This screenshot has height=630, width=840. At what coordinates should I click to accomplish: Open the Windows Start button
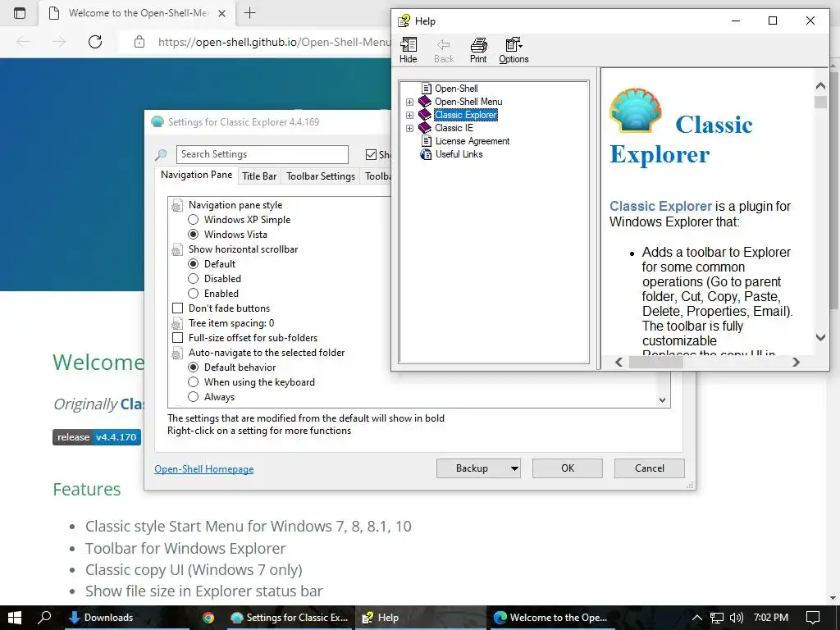click(x=15, y=617)
